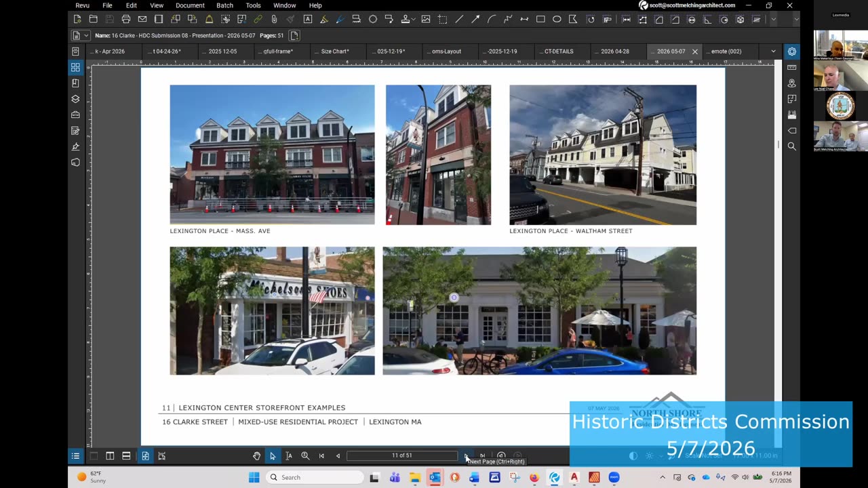Open a file with the folder icon

[x=94, y=19]
